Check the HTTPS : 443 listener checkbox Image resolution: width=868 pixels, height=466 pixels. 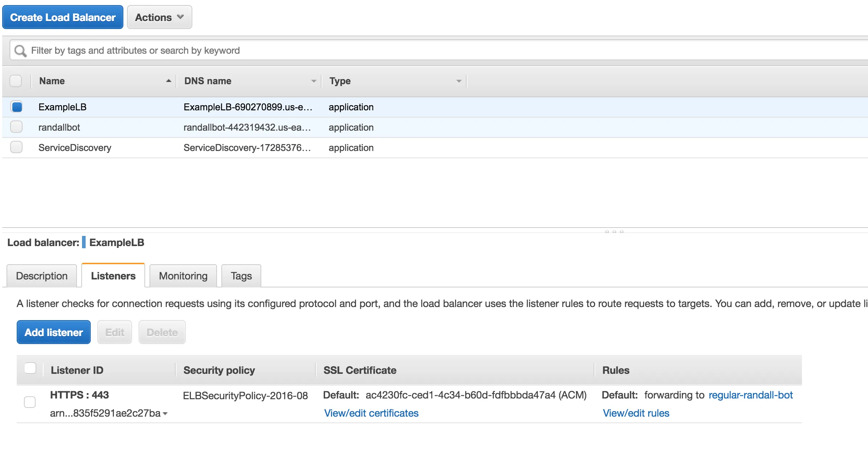(30, 402)
